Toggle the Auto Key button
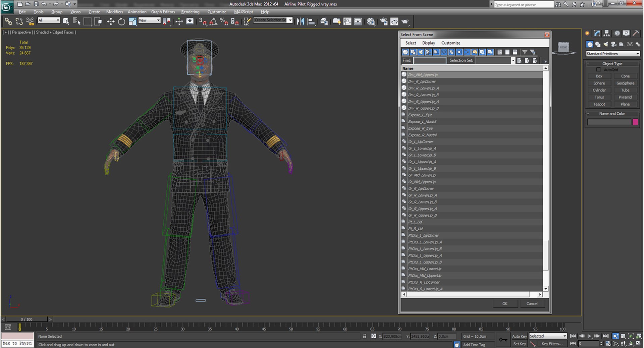The height and width of the screenshot is (348, 644). (x=519, y=336)
